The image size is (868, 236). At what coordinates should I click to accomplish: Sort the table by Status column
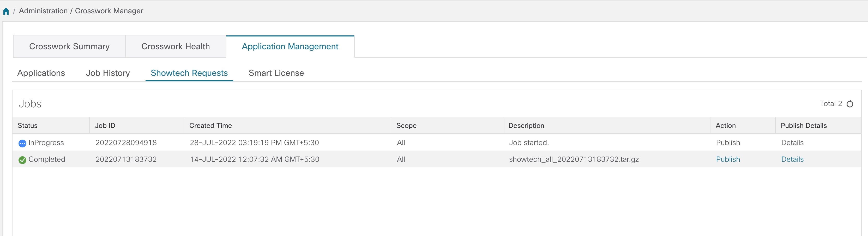click(x=27, y=125)
